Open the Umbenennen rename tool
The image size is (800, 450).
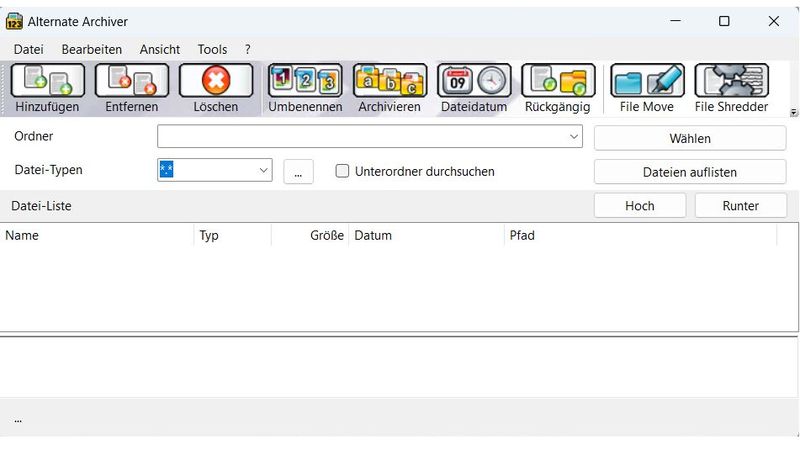pos(305,81)
